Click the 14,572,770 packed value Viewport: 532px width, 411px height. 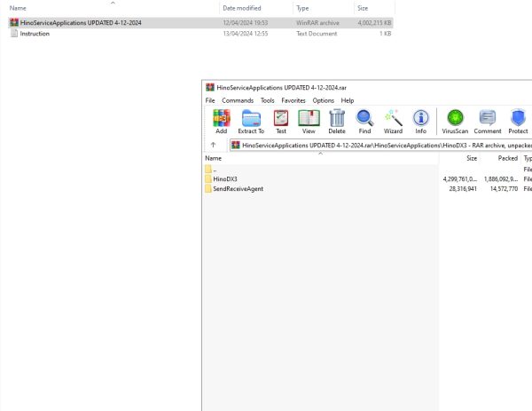(x=504, y=189)
